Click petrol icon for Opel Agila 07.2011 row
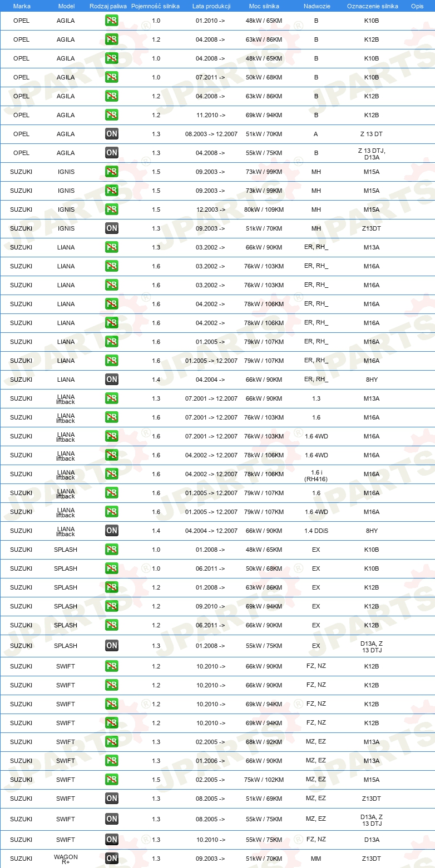Viewport: 435px width, 868px height. tap(112, 77)
